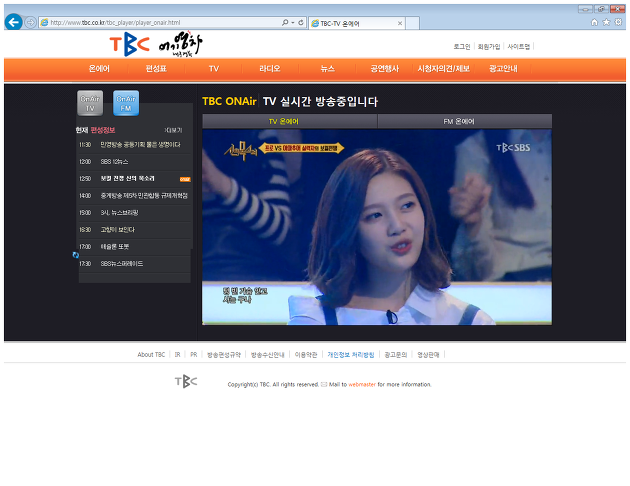630x486 pixels.
Task: Open the 영상판매 footer link
Action: pyautogui.click(x=428, y=355)
